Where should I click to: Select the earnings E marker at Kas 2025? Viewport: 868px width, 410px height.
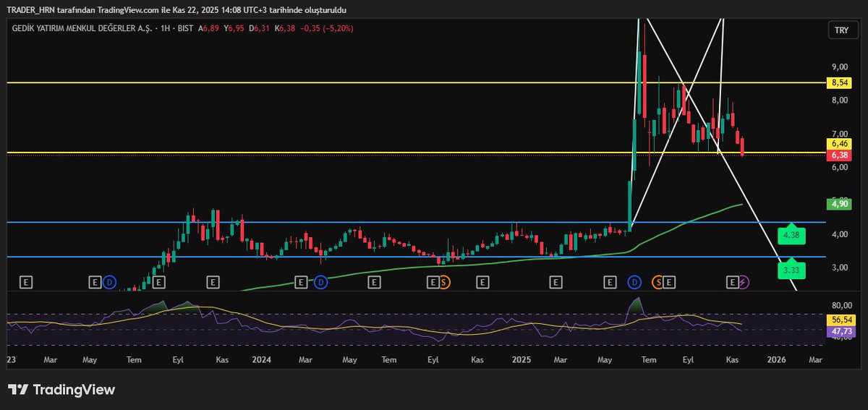[733, 282]
